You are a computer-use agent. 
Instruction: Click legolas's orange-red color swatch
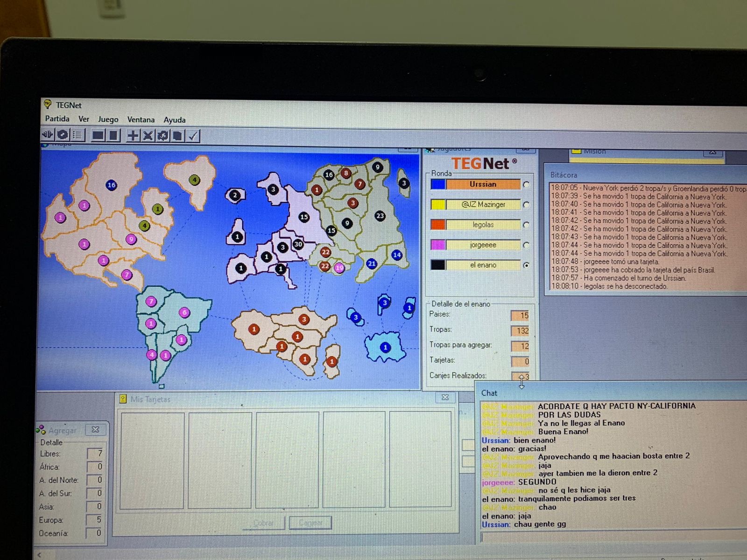coord(438,224)
